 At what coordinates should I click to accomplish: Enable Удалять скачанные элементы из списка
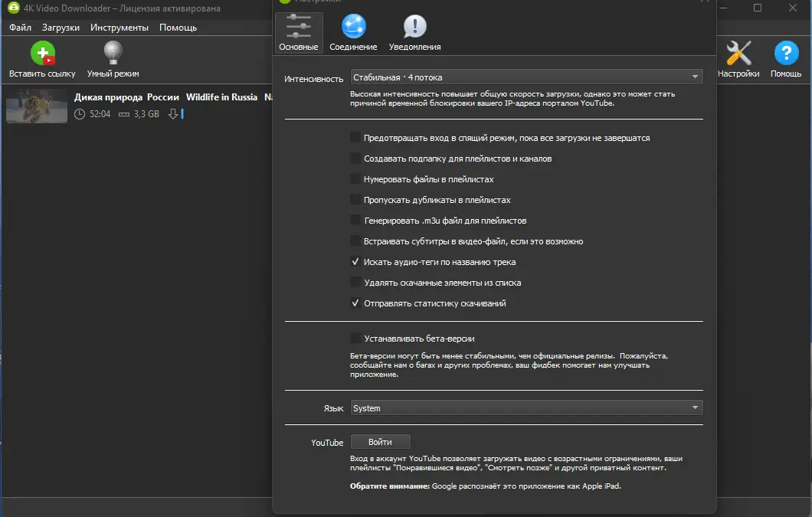(355, 283)
